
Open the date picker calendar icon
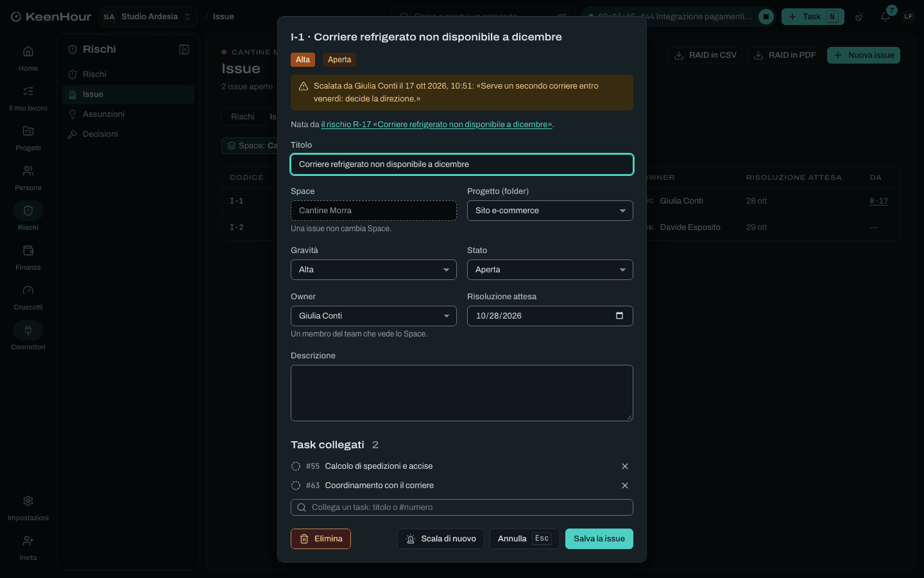point(619,315)
